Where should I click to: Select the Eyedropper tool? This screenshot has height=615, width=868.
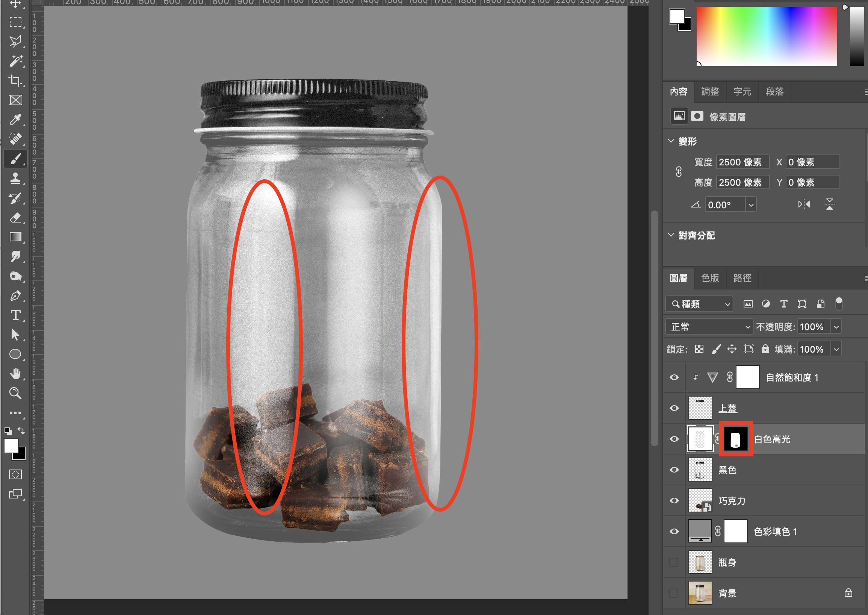[x=15, y=120]
